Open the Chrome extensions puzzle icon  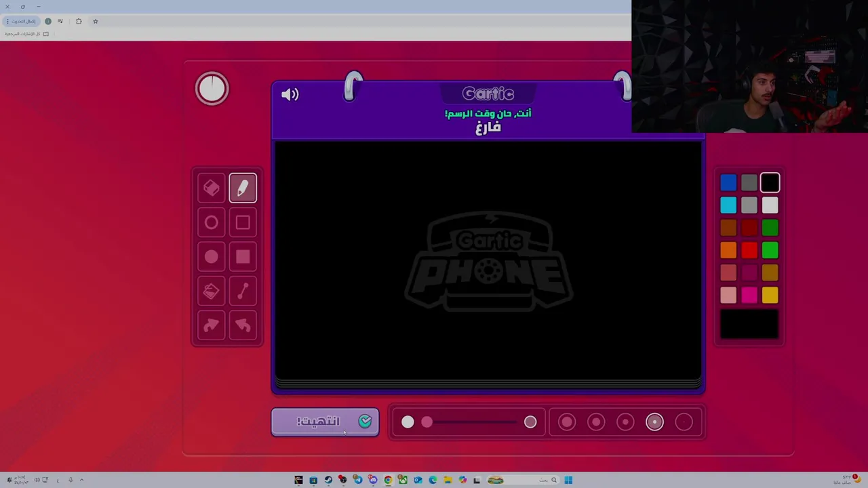click(x=79, y=21)
